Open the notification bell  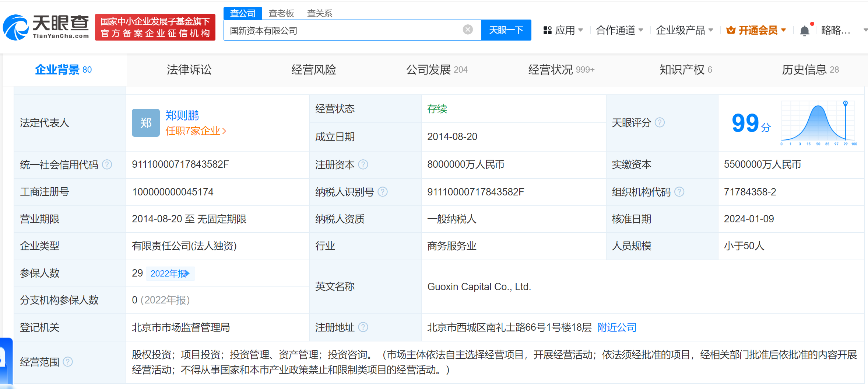805,31
